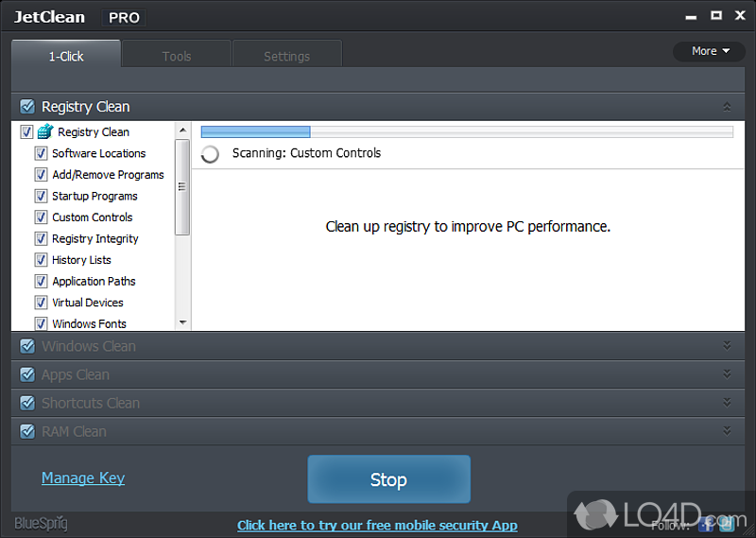The width and height of the screenshot is (756, 538).
Task: Expand the Shortcuts Clean section chevron
Action: (x=727, y=403)
